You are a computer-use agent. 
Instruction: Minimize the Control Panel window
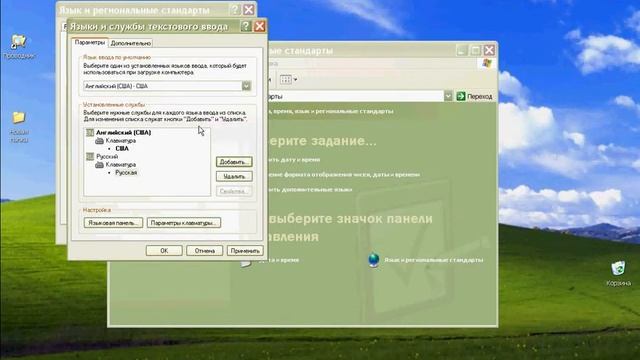461,50
